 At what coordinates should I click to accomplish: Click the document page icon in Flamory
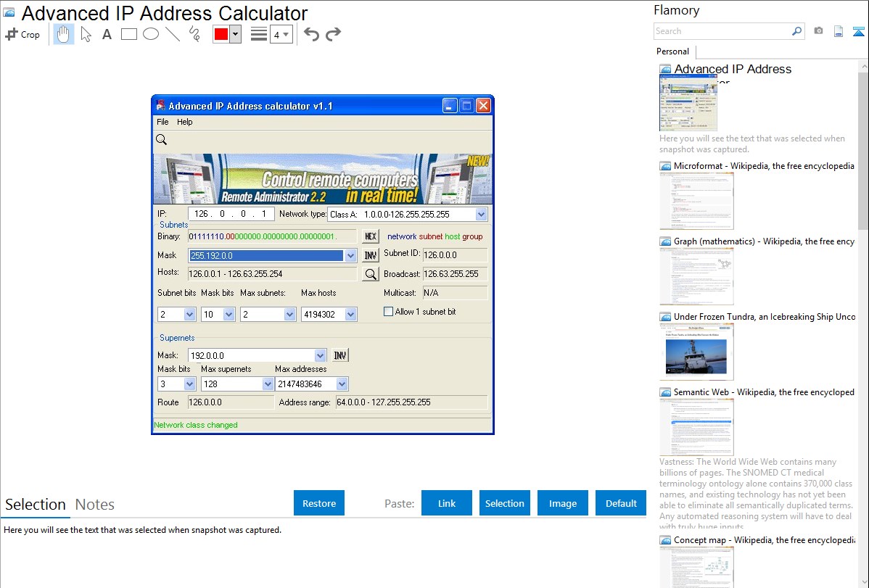pyautogui.click(x=839, y=32)
